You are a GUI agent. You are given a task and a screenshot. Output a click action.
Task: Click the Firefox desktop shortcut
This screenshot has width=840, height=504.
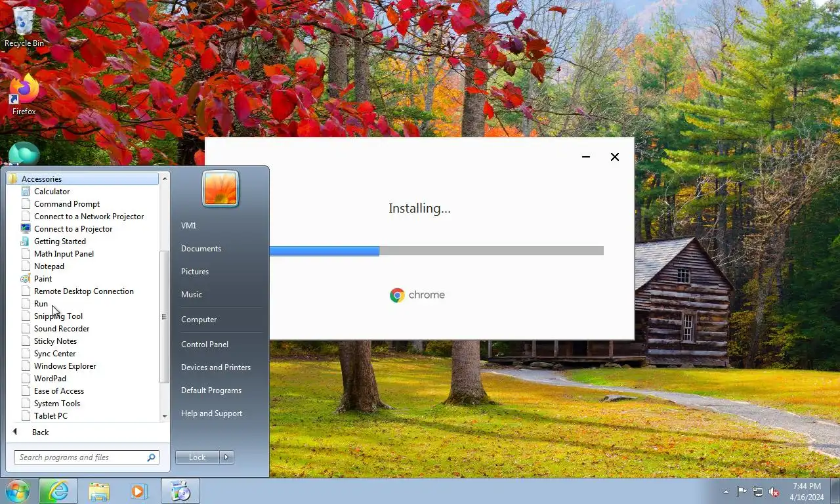pos(24,95)
